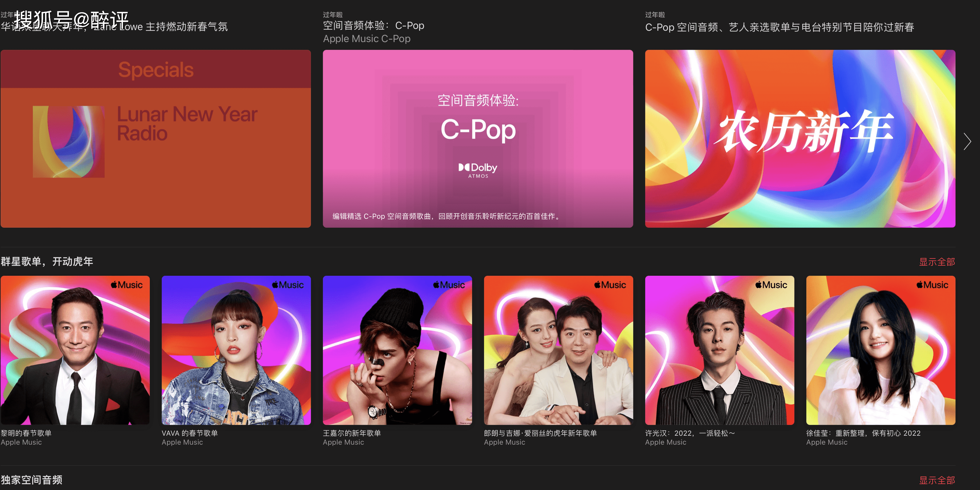This screenshot has height=490, width=980.
Task: Open 王嘉尔的新年歌单 playlist cover
Action: 397,350
